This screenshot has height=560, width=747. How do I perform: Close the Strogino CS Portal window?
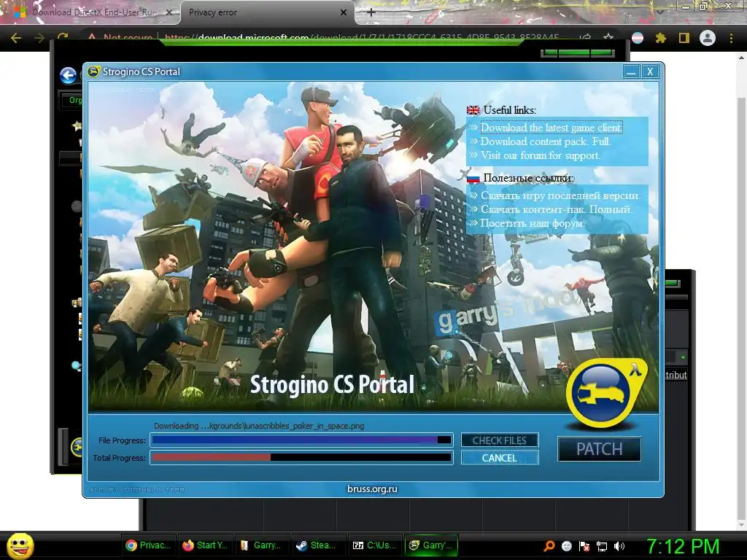point(650,72)
